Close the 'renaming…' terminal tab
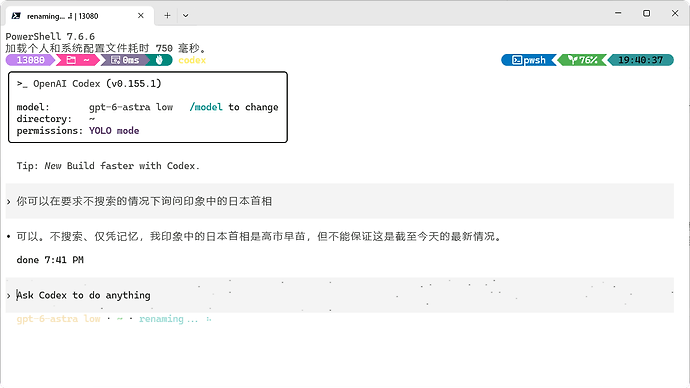690x388 pixels. coord(141,16)
